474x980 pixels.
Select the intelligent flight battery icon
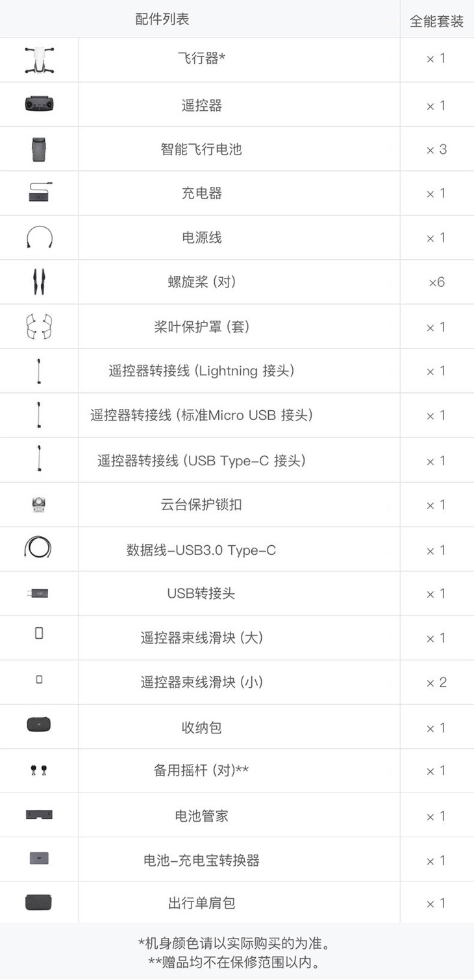point(39,149)
